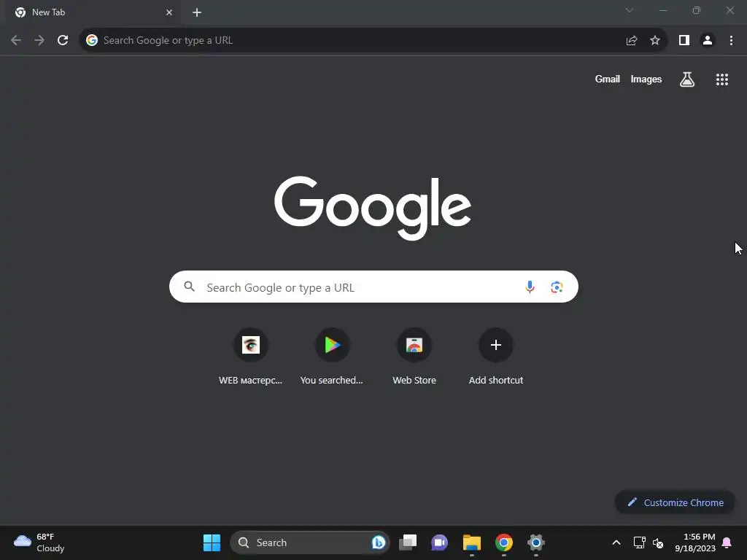Open Bing chat icon in taskbar search
The image size is (747, 560).
click(x=379, y=542)
